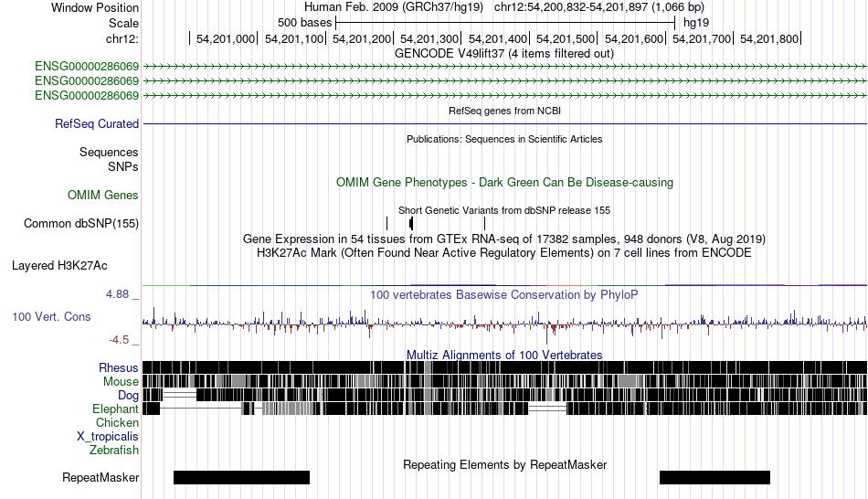
Task: Click the OMIM Genes track label
Action: [102, 195]
